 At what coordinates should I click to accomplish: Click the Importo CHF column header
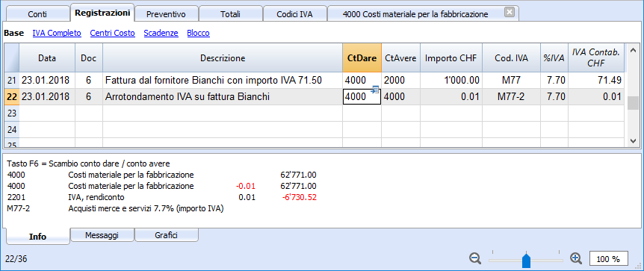[x=451, y=58]
